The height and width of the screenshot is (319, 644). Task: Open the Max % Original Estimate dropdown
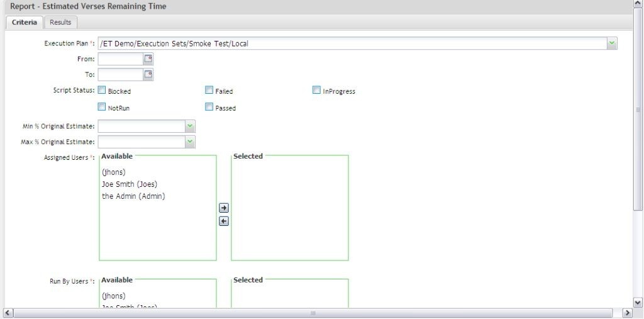click(x=190, y=142)
